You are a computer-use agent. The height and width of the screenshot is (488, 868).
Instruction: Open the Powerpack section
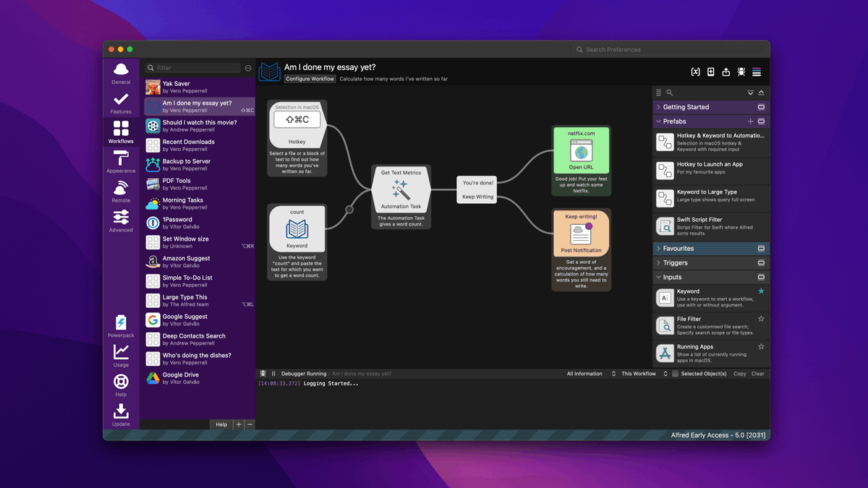pyautogui.click(x=121, y=327)
